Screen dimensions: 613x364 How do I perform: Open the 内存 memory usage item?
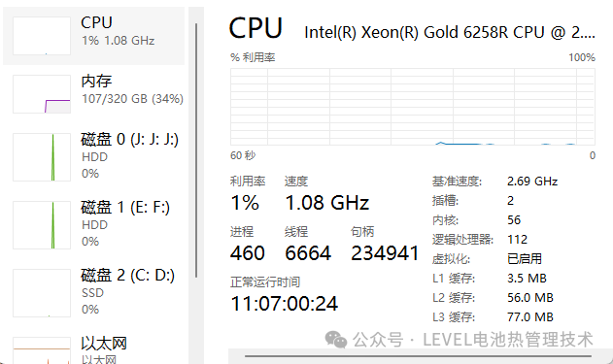(94, 94)
